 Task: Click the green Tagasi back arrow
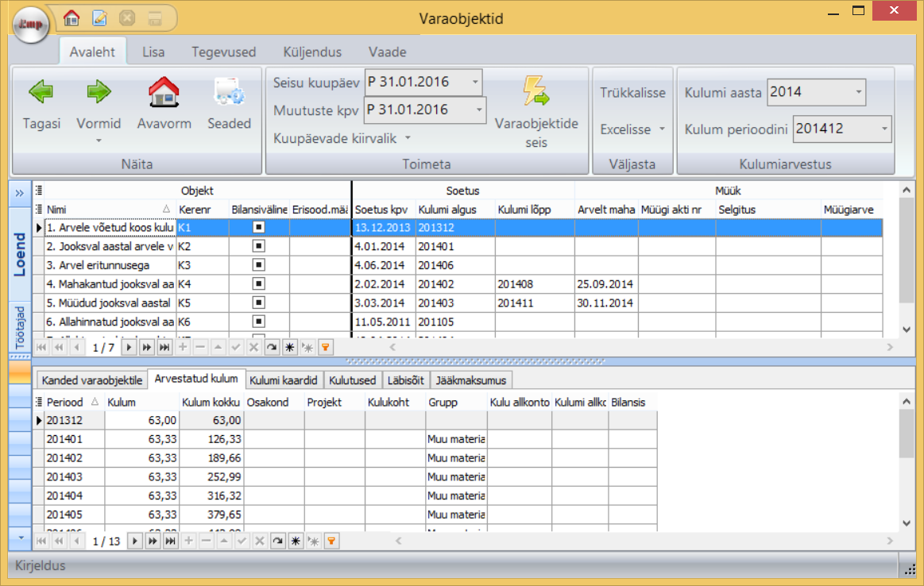(x=40, y=93)
